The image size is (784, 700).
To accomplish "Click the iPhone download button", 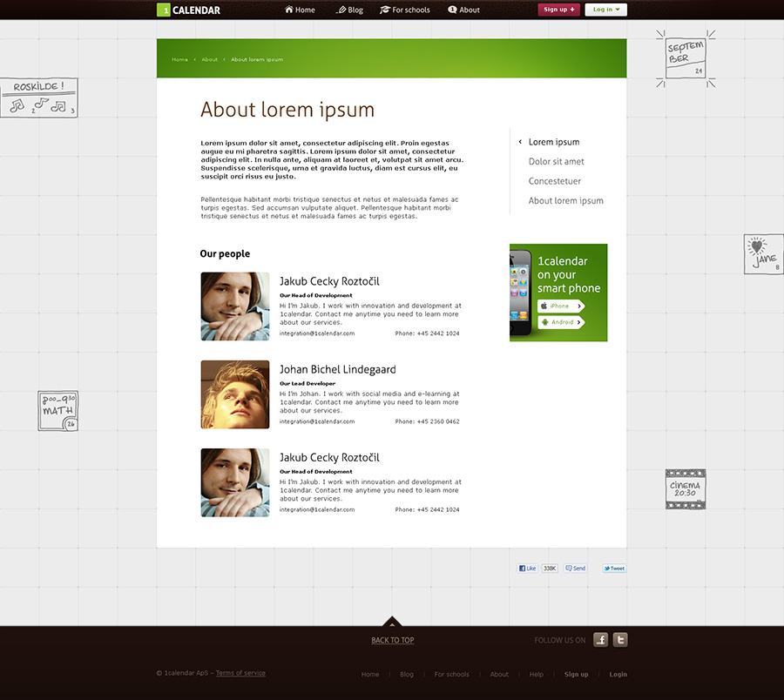I will [x=559, y=306].
